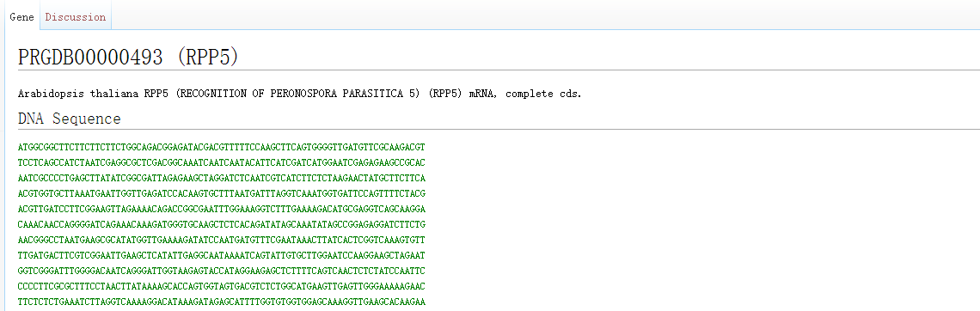Select the Arabidopsis thaliana RPP5 description line

pos(300,95)
